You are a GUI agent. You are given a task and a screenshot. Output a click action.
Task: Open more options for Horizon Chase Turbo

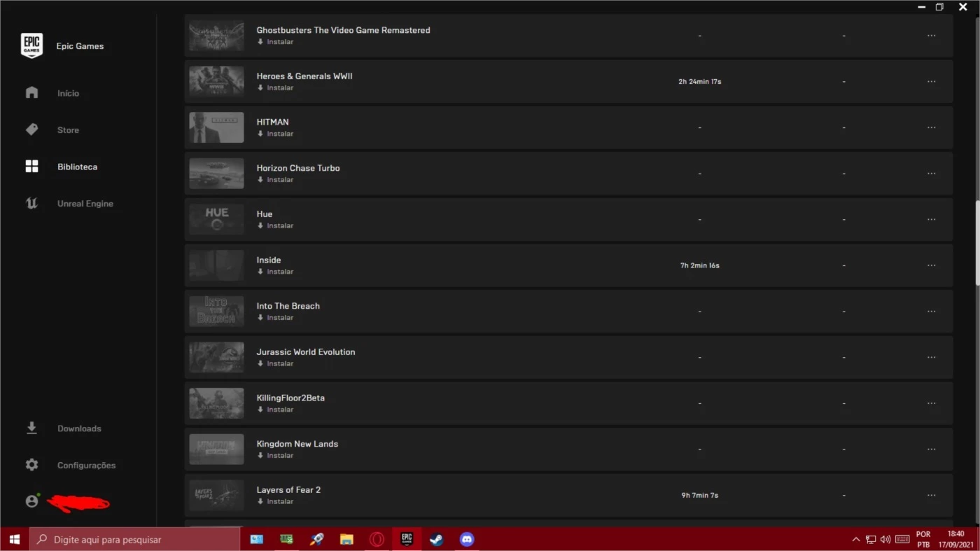931,174
